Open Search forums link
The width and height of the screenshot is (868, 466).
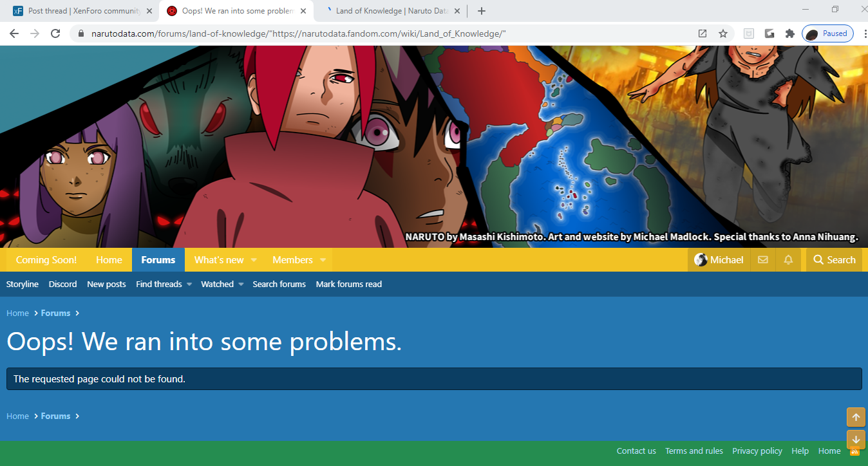[279, 284]
